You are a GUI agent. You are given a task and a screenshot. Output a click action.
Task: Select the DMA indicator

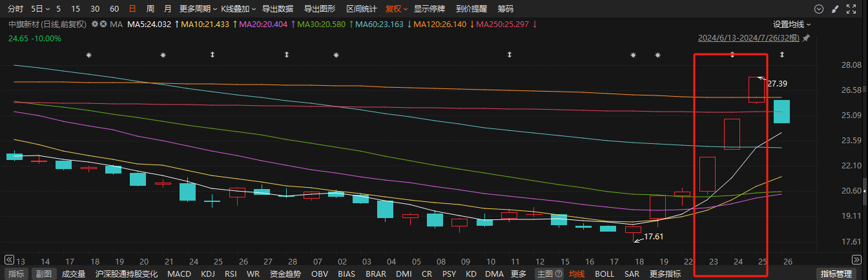click(494, 274)
